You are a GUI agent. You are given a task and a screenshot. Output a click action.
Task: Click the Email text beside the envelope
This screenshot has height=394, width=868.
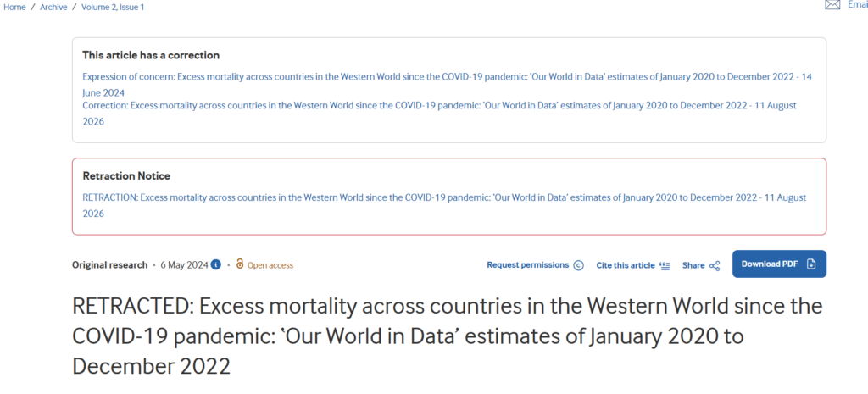[x=858, y=5]
